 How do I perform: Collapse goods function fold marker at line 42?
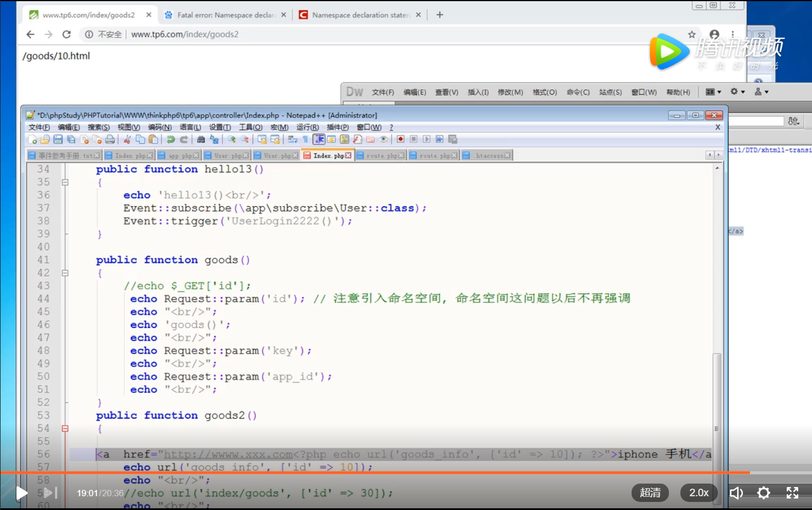65,273
